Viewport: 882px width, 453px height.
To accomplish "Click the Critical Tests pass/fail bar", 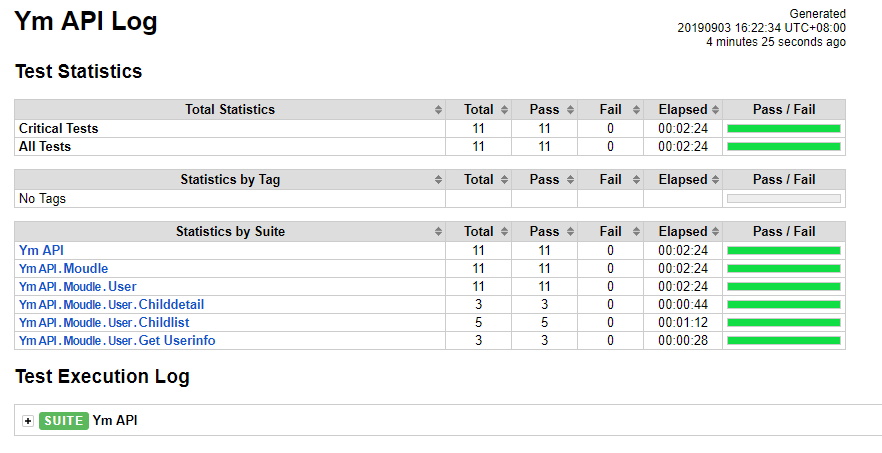I will pos(784,129).
